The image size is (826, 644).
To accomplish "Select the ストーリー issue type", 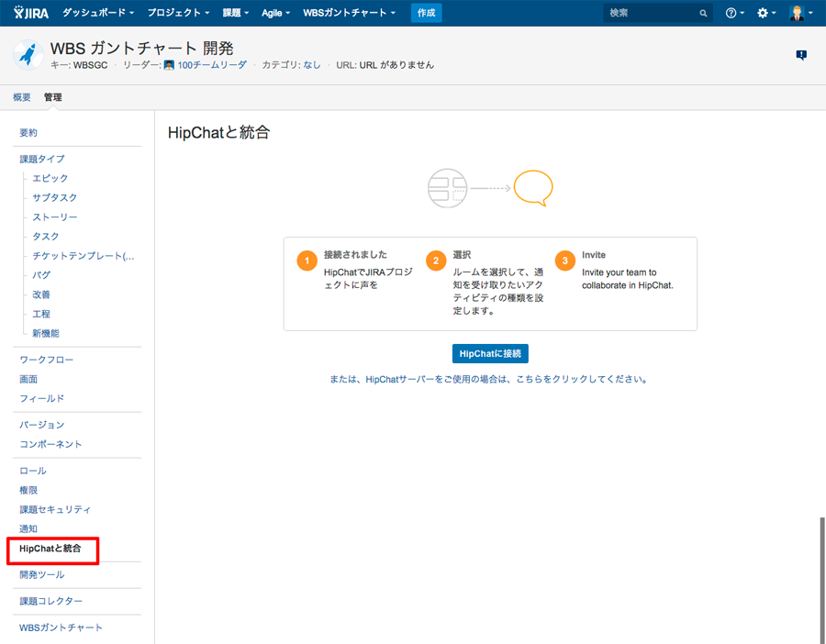I will point(55,217).
